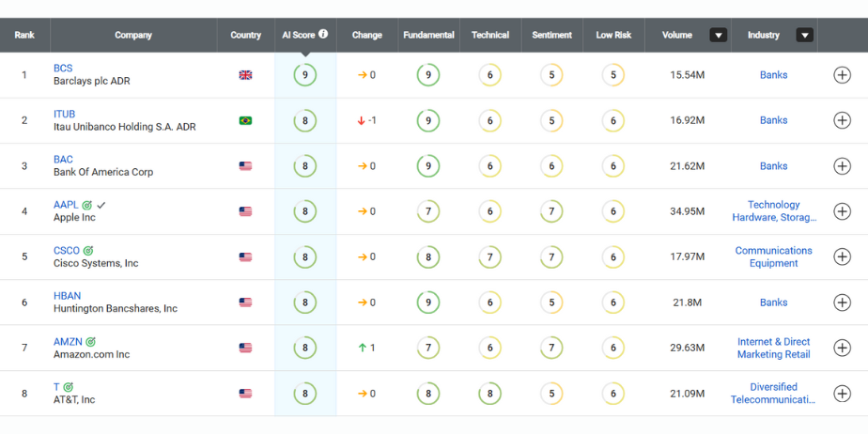Screen dimensions: 868x434
Task: Click the info icon beside AI Score
Action: point(323,34)
